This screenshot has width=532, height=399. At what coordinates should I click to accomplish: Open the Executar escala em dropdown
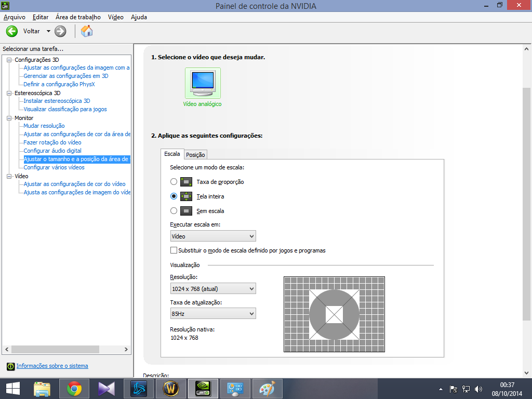pyautogui.click(x=213, y=236)
